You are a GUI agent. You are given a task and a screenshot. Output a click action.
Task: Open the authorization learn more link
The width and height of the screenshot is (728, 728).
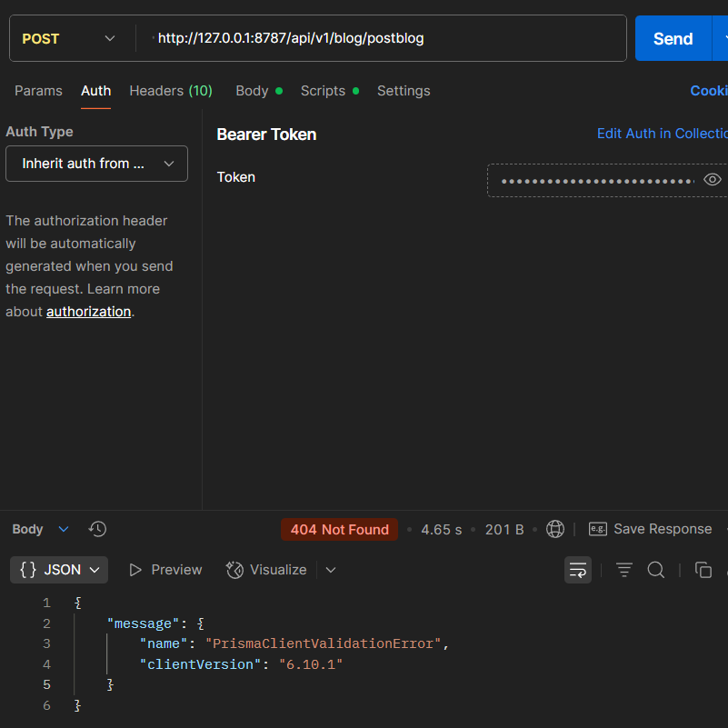point(89,312)
